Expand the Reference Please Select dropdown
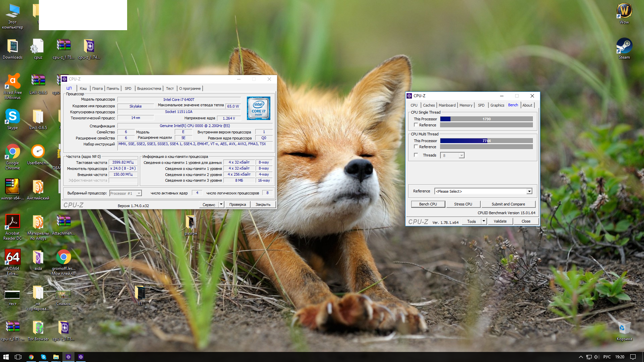The height and width of the screenshot is (362, 644). 529,191
